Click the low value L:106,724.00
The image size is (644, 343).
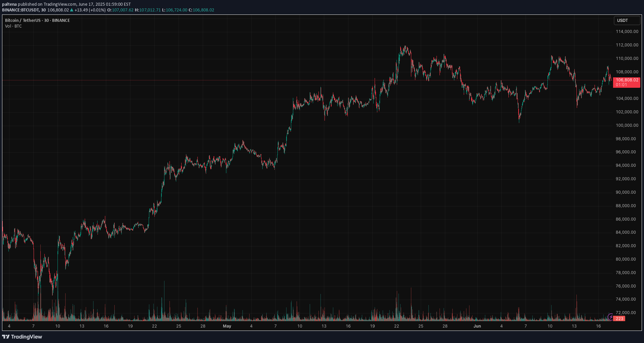click(x=175, y=10)
